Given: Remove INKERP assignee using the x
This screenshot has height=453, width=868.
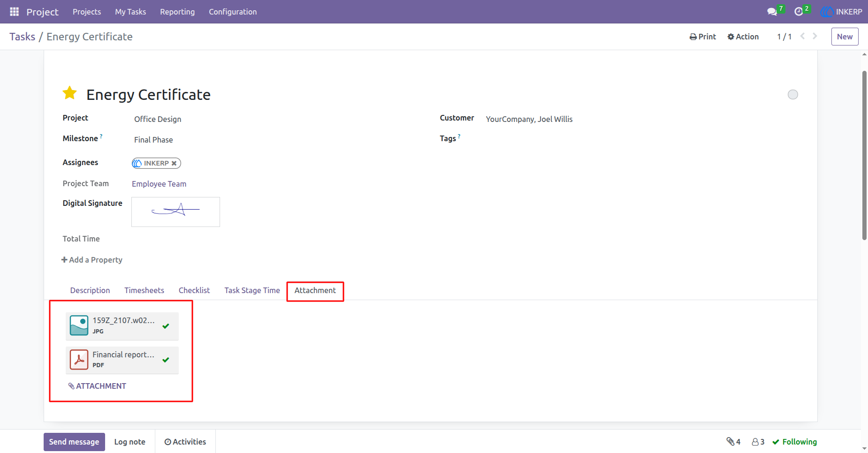Looking at the screenshot, I should coord(174,163).
